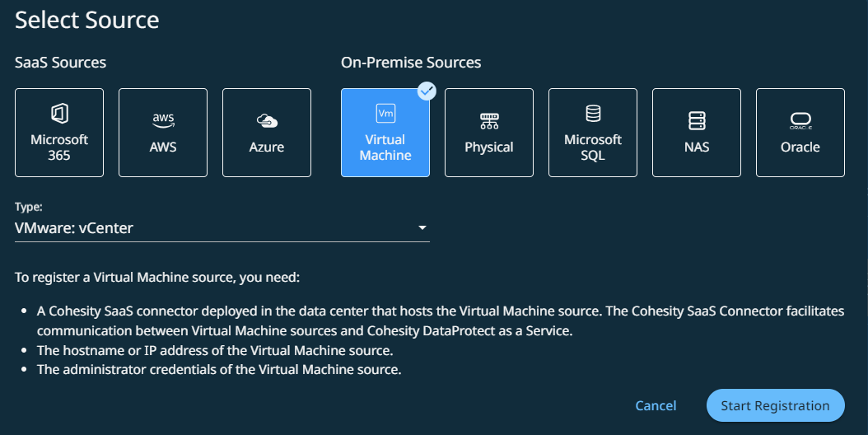Click the Vm icon in Virtual Machine tile

coord(385,113)
